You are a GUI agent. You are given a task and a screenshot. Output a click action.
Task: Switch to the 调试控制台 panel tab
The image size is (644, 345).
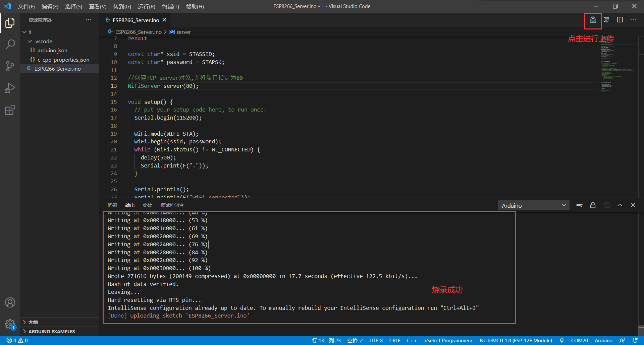point(172,205)
